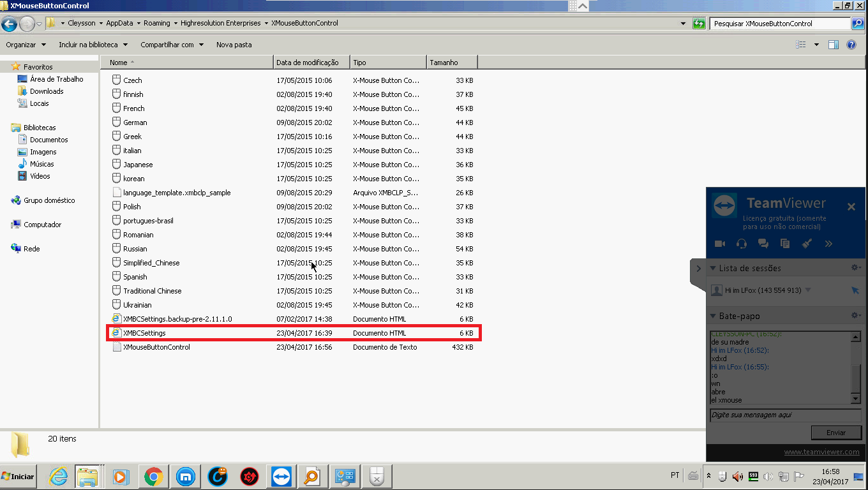Open Explorer help question mark icon

point(851,45)
